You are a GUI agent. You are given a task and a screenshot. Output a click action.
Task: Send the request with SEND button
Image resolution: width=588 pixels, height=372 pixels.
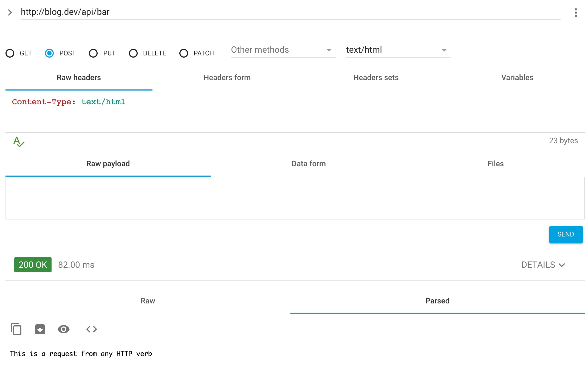[566, 235]
